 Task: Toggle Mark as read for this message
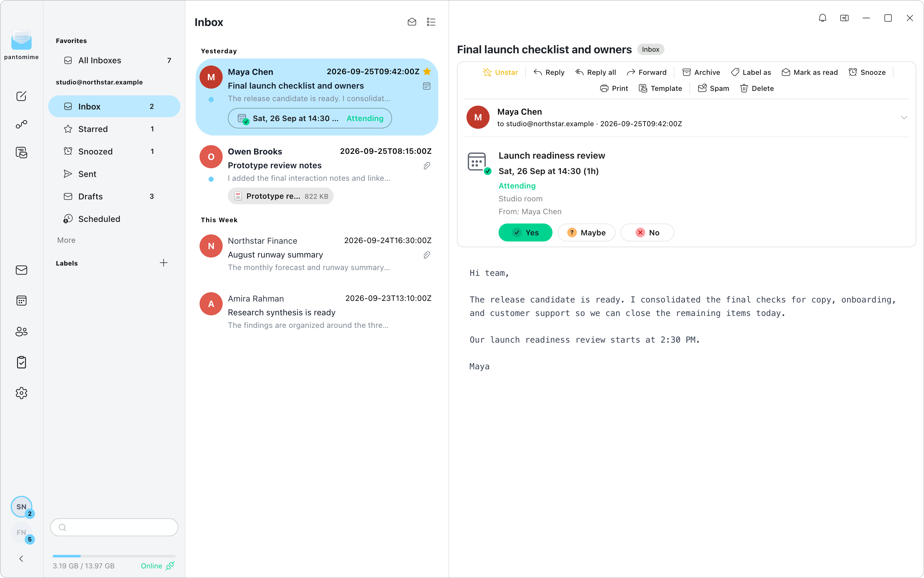click(809, 72)
